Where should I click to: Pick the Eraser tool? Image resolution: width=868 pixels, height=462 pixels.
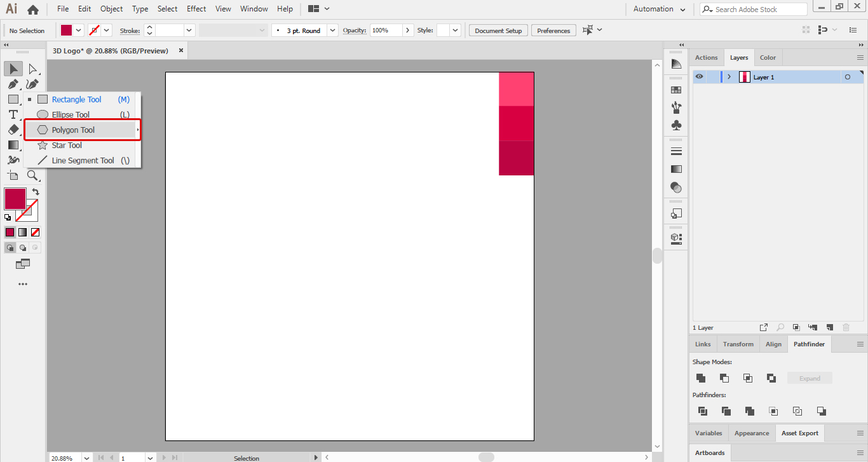click(13, 130)
